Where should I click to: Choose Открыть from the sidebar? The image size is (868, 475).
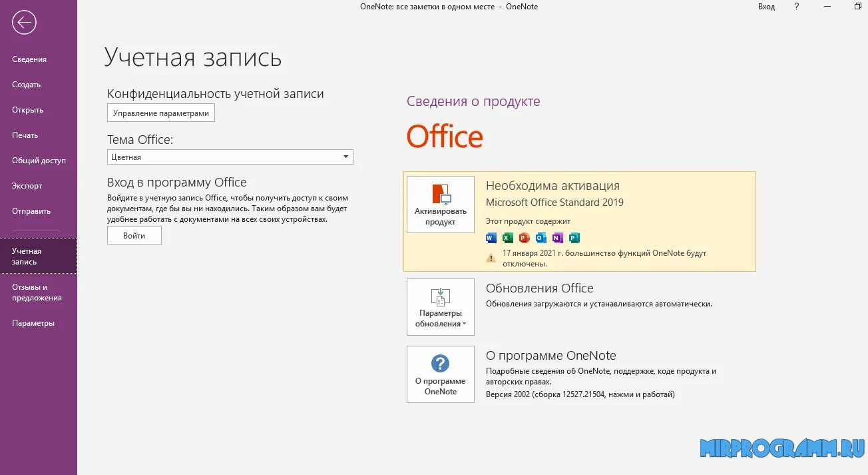pos(39,110)
